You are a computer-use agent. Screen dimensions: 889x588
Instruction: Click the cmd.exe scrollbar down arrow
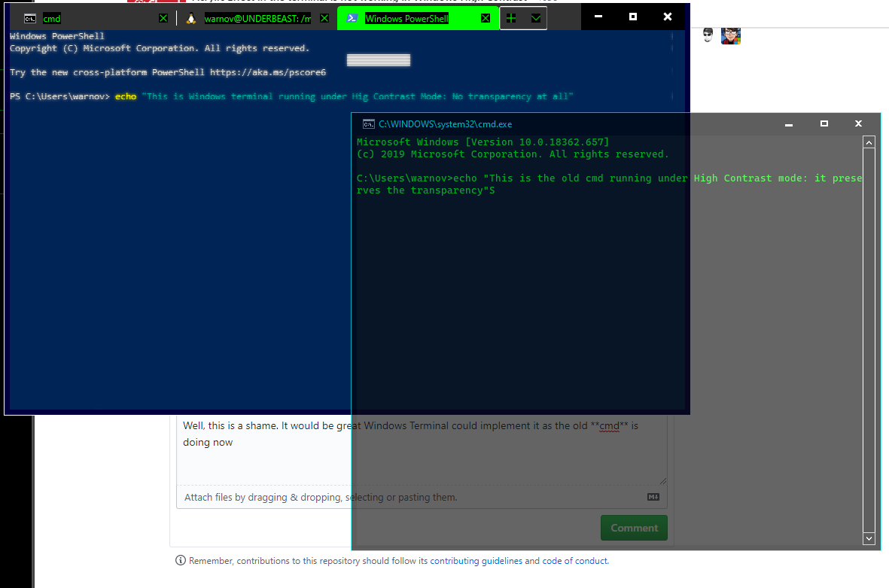click(869, 538)
